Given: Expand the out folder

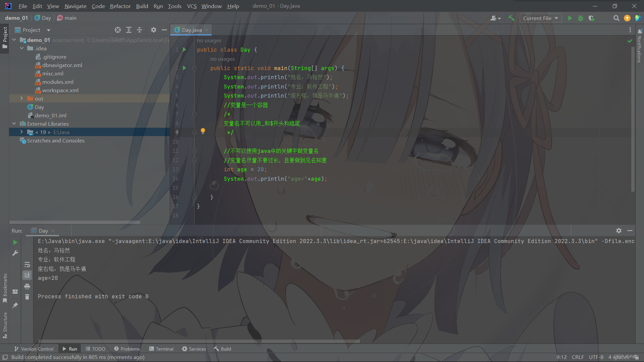Looking at the screenshot, I should pyautogui.click(x=21, y=98).
